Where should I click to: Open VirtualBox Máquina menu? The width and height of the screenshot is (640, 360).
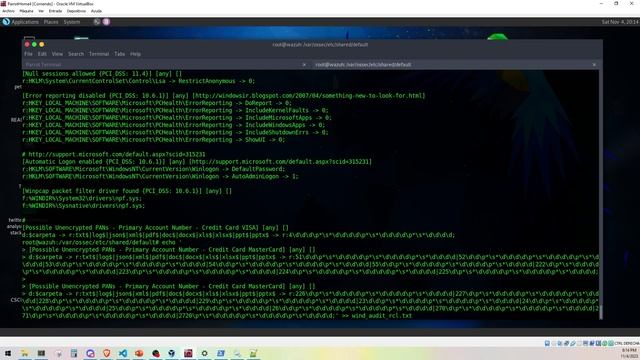(x=27, y=11)
